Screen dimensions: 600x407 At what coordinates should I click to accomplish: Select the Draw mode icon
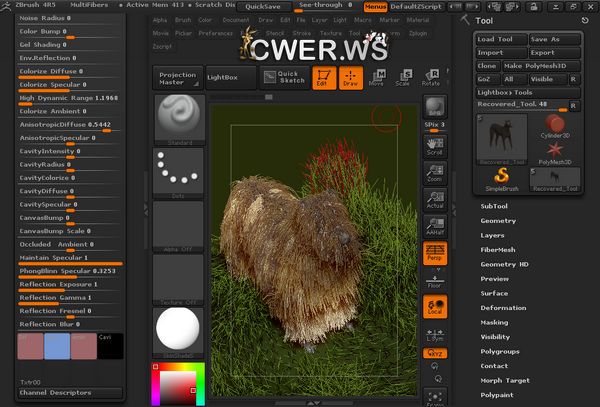(x=350, y=78)
